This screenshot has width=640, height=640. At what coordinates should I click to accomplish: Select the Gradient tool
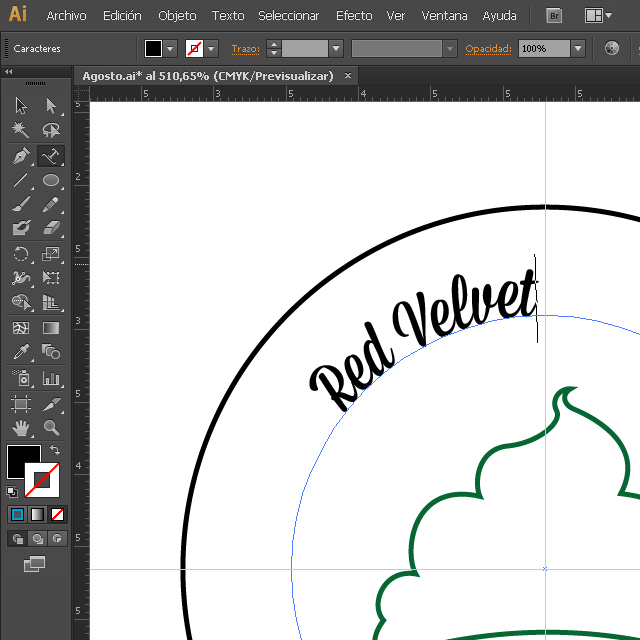tap(51, 328)
